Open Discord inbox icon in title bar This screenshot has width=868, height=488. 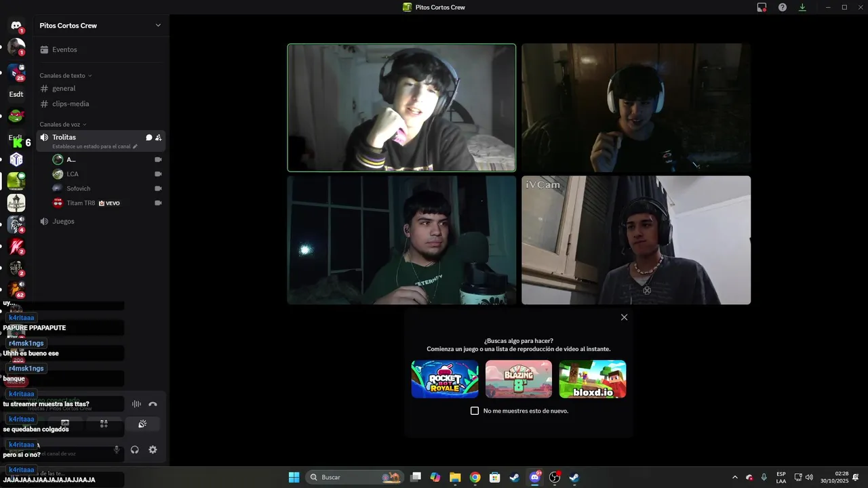[x=762, y=7]
